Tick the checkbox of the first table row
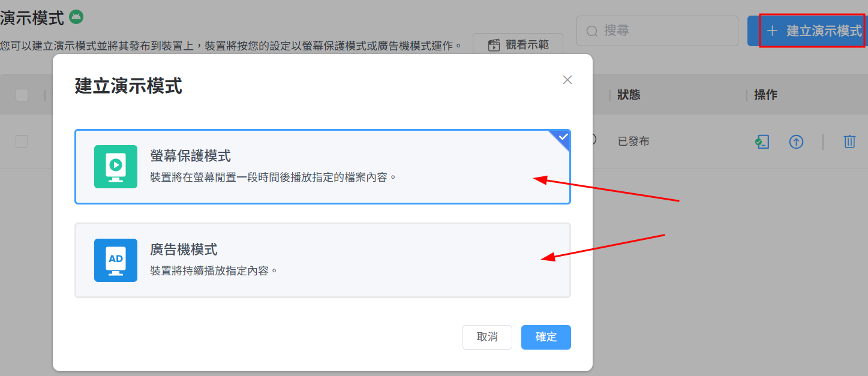 pyautogui.click(x=22, y=142)
